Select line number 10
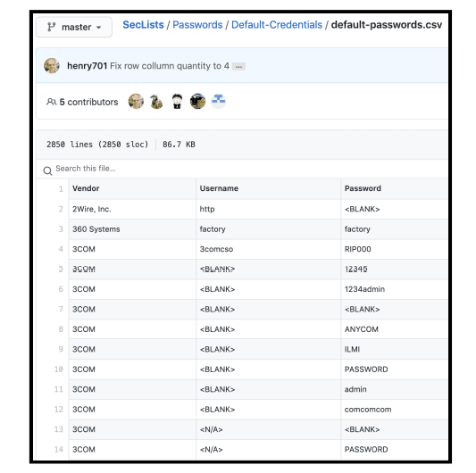This screenshot has height=473, width=476. [59, 369]
